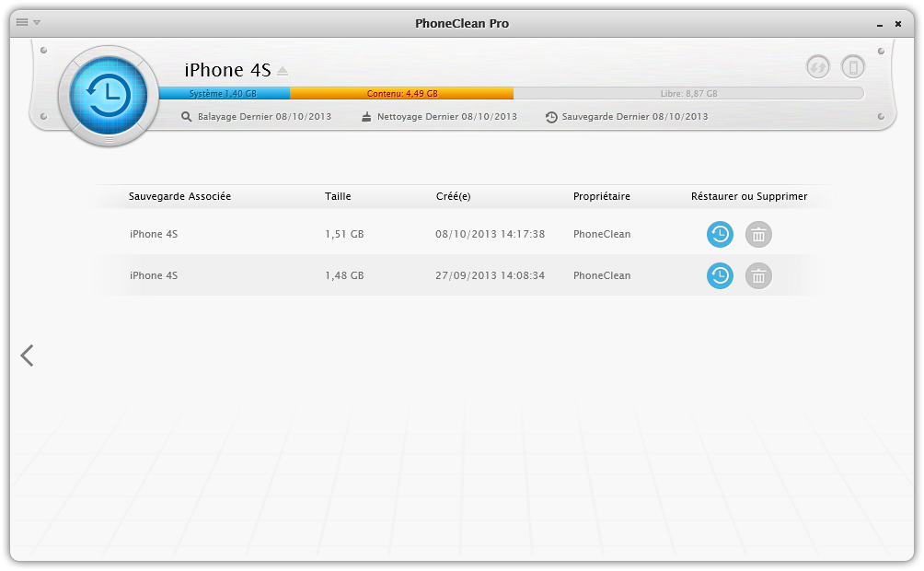Click the broom icon beside Nettoyage Dernier

[366, 117]
